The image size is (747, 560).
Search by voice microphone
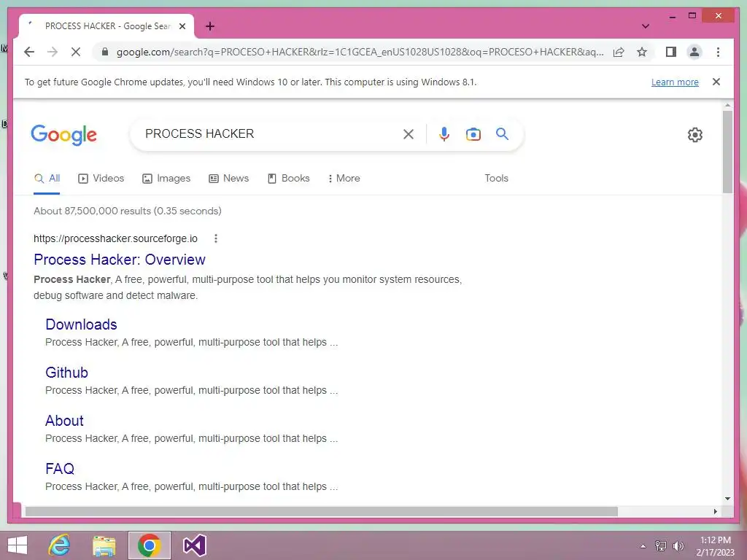(444, 134)
